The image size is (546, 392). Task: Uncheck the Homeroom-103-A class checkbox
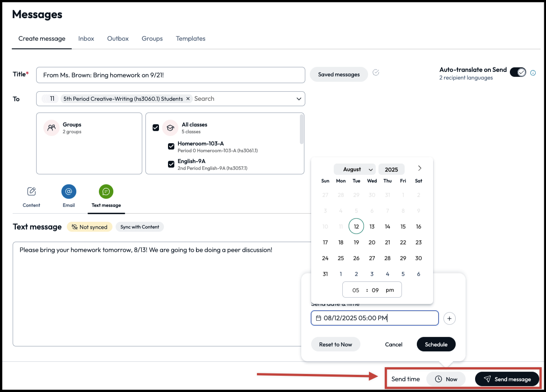[x=171, y=146]
